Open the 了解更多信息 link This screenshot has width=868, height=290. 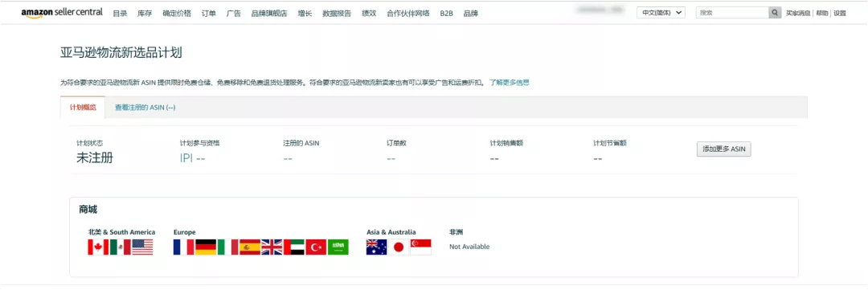pos(510,83)
